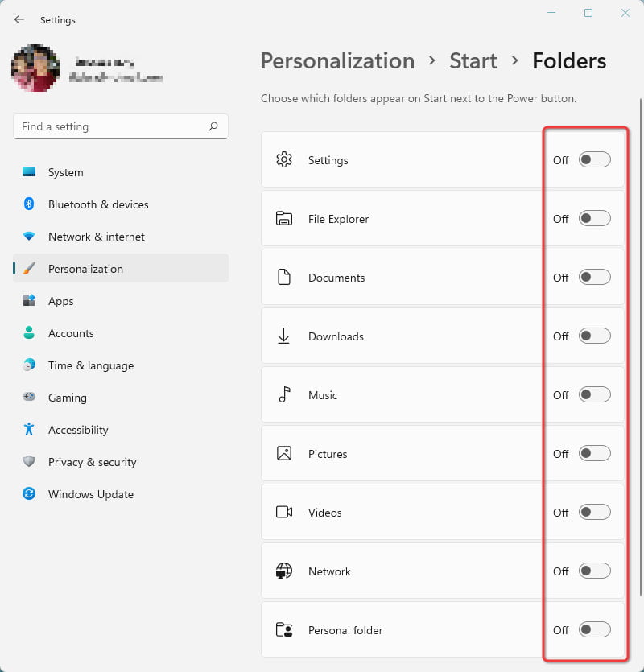The image size is (644, 672).
Task: Select Accessibility label in sidebar
Action: coord(78,430)
